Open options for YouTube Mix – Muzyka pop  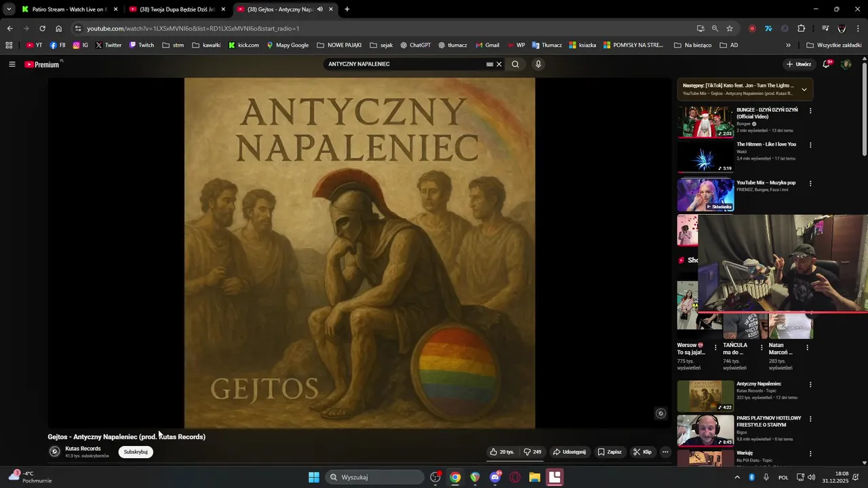click(810, 183)
